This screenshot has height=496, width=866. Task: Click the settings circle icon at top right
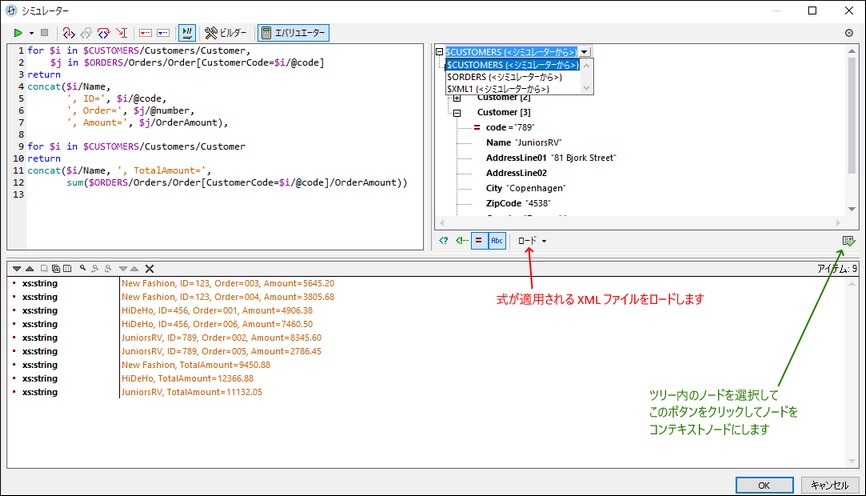(849, 33)
